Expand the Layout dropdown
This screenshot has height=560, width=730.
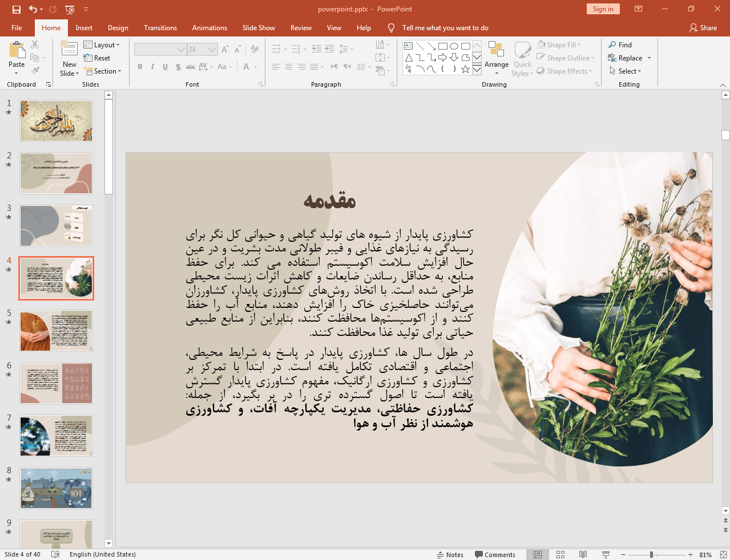point(102,45)
